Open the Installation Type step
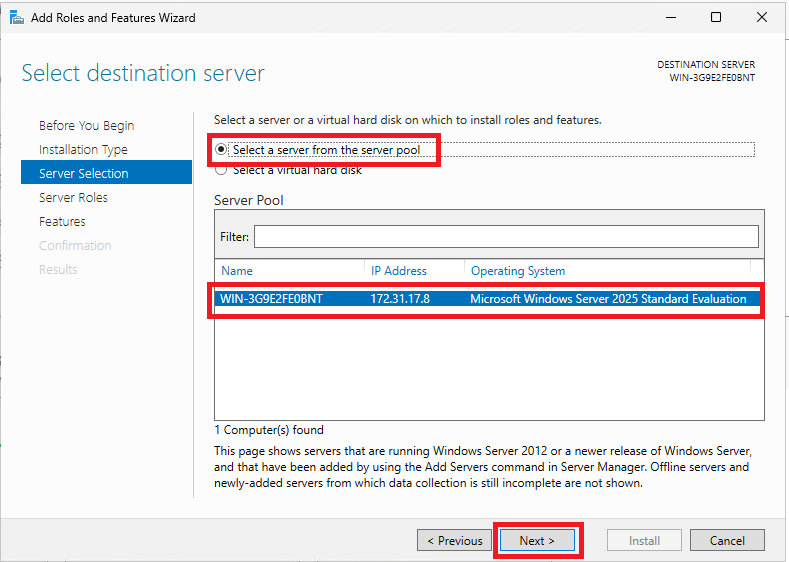This screenshot has height=562, width=789. (x=83, y=149)
